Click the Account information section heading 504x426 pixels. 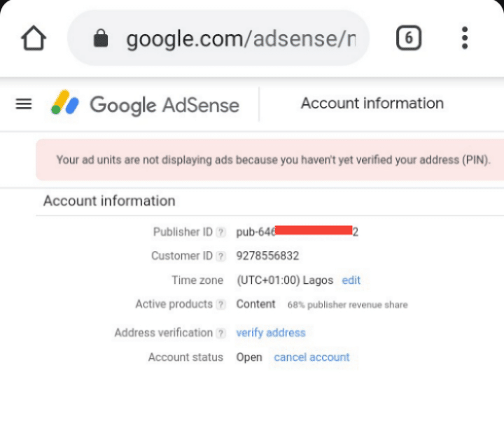click(x=109, y=201)
